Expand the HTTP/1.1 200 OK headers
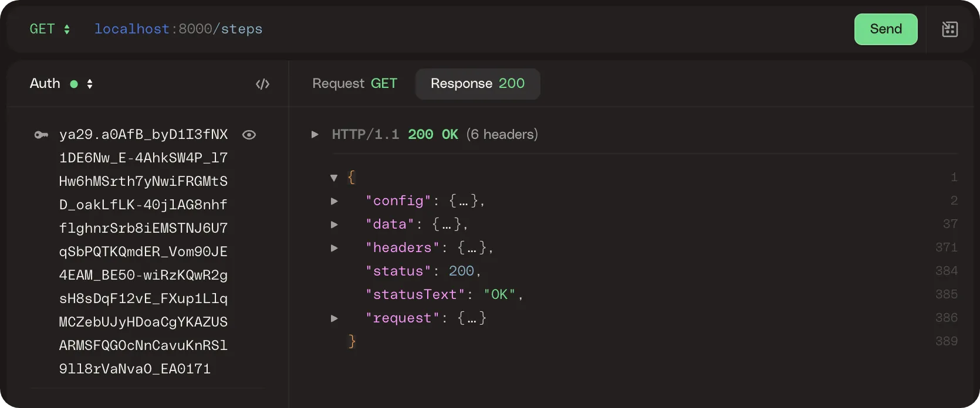Screen dimensions: 980x408 (x=315, y=135)
